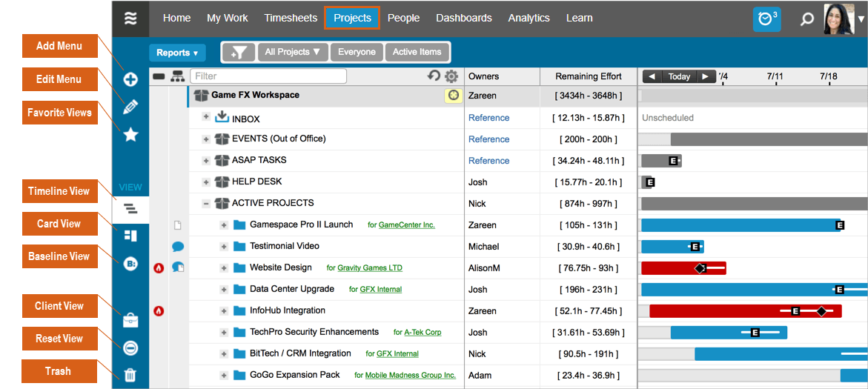Collapse the ACTIVE PROJECTS package

click(206, 203)
